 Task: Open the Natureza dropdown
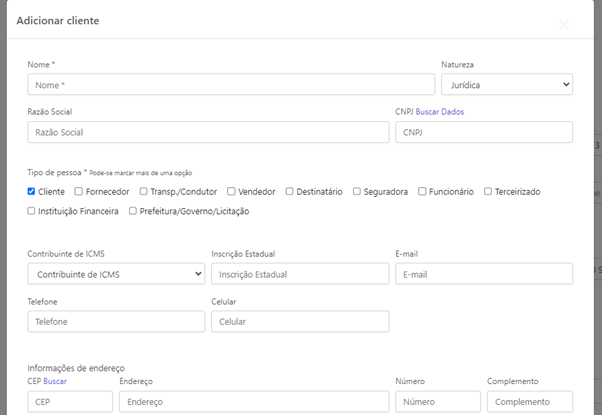(x=507, y=85)
